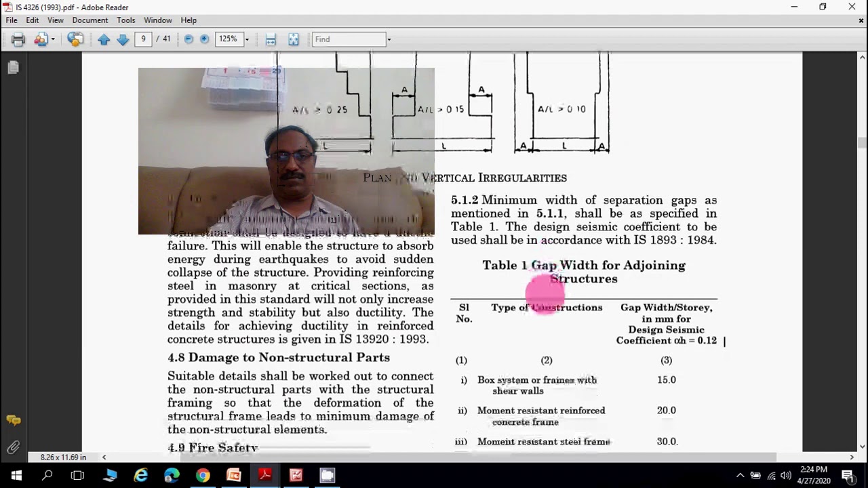Screen dimensions: 868x488
Task: Click the Zoom In plus icon
Action: (x=204, y=39)
